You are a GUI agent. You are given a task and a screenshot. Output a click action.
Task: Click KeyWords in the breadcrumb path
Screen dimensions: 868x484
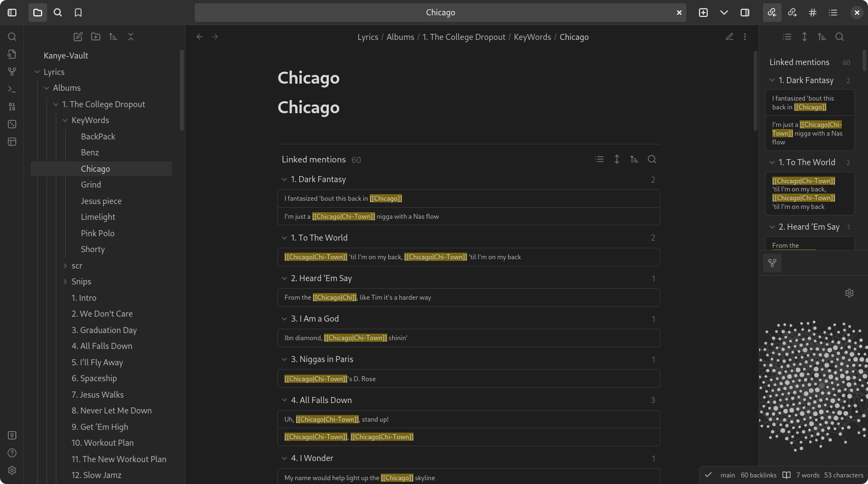[x=532, y=37]
